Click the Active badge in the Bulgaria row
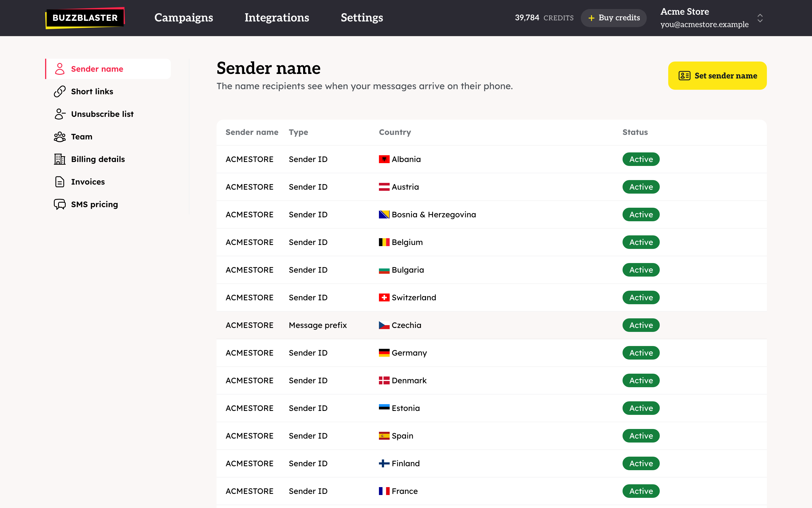 pyautogui.click(x=641, y=270)
